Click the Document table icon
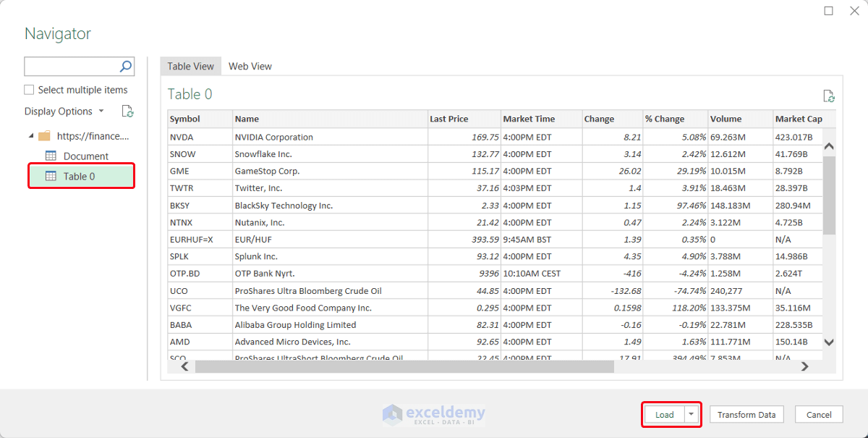This screenshot has height=438, width=868. click(x=51, y=156)
